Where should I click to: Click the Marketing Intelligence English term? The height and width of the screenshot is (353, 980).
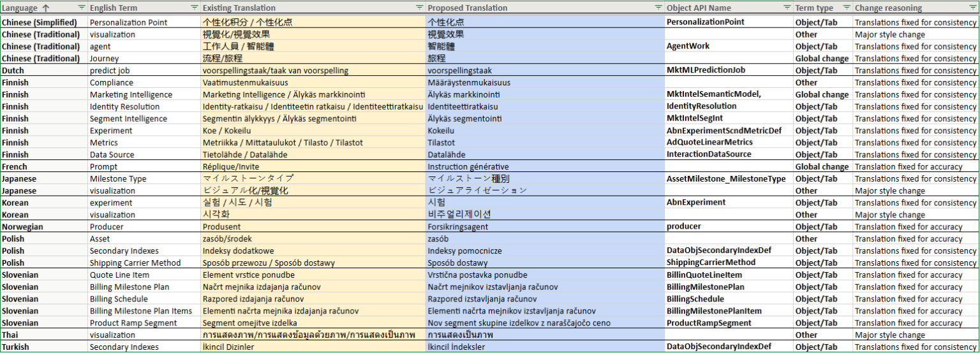click(x=144, y=95)
